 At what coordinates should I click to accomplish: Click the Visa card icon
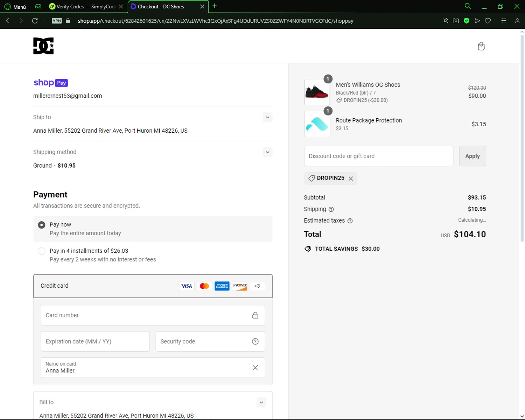coord(187,286)
